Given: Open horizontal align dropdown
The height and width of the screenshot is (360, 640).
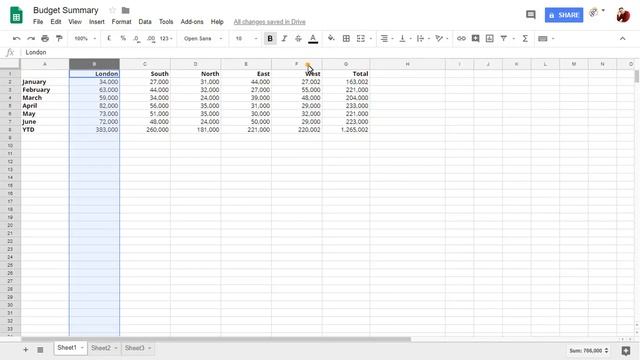Looking at the screenshot, I should pyautogui.click(x=386, y=38).
